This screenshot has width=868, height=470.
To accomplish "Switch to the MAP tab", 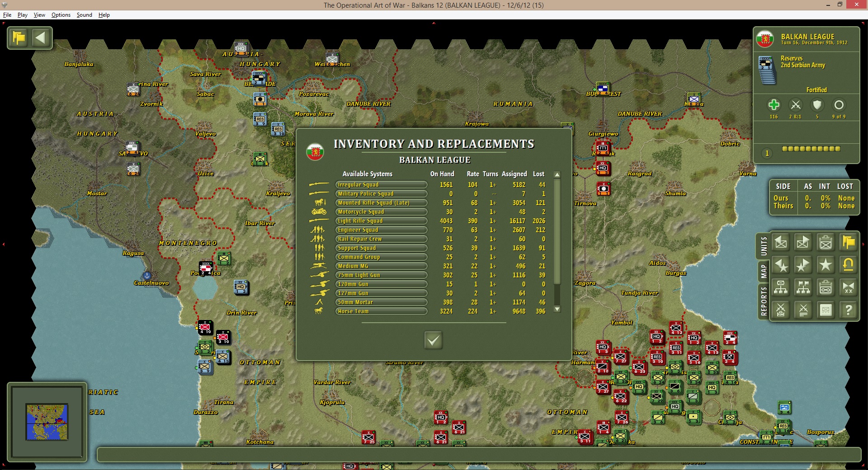I will tap(764, 271).
